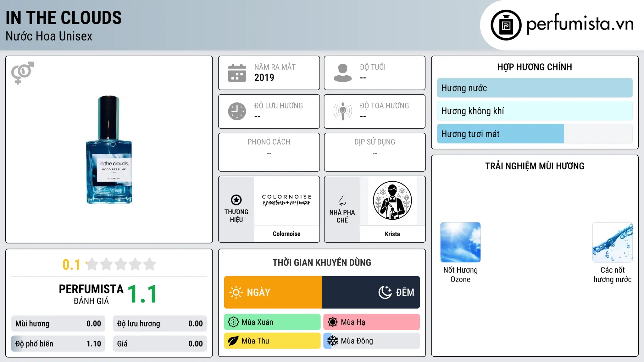Click the Perfumista Đánh Giá label

[x=91, y=294]
